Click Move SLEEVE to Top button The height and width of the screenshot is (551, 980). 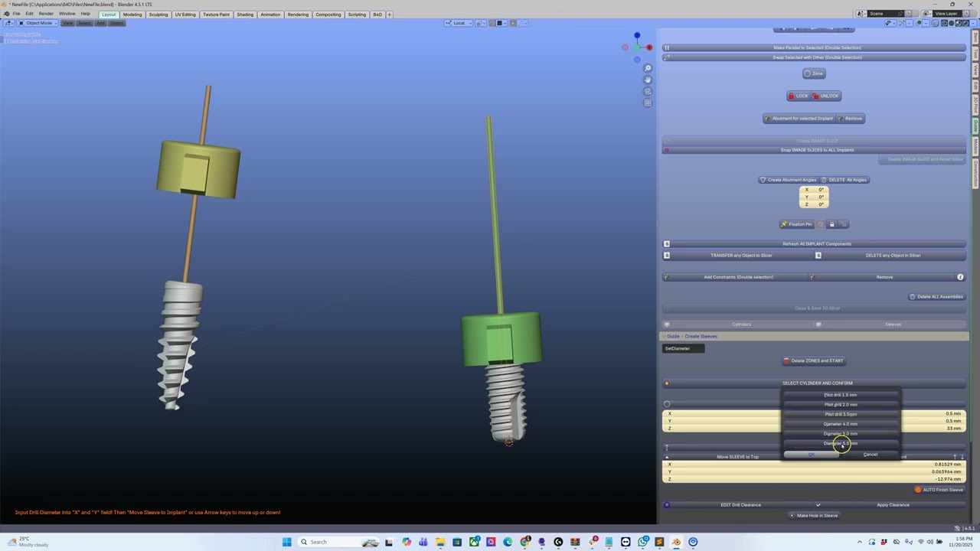tap(738, 457)
